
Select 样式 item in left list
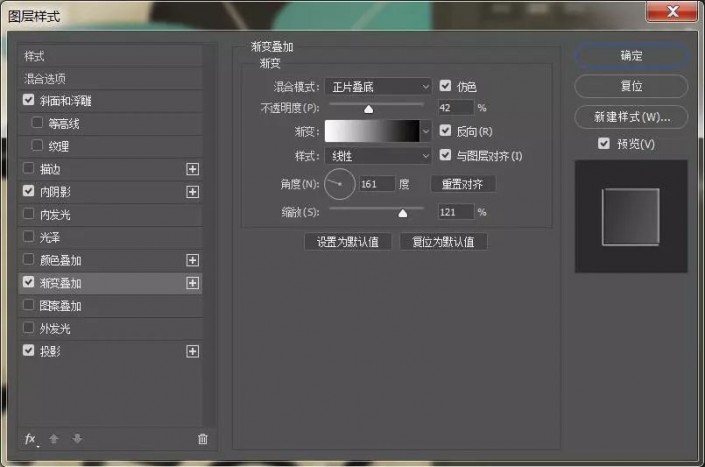[111, 56]
